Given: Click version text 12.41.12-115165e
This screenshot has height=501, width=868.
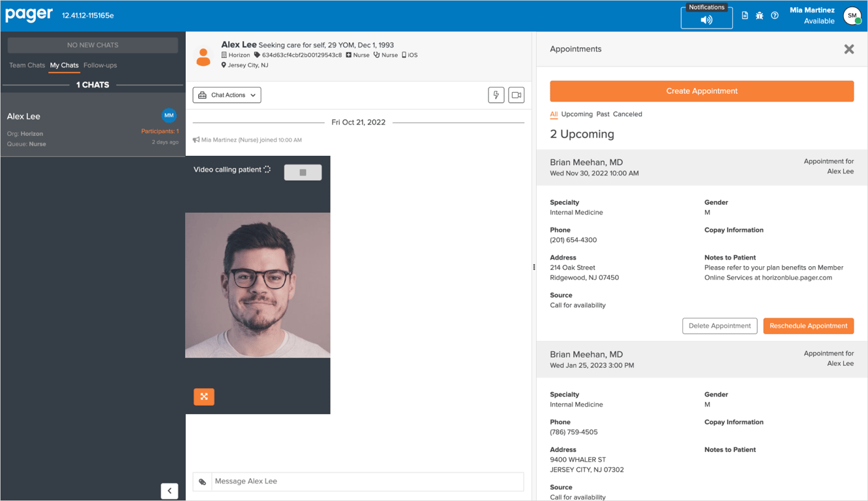Looking at the screenshot, I should (x=88, y=16).
